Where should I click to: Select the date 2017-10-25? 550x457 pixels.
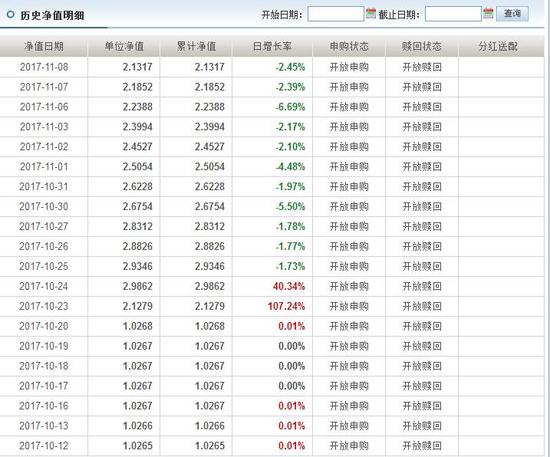click(44, 266)
